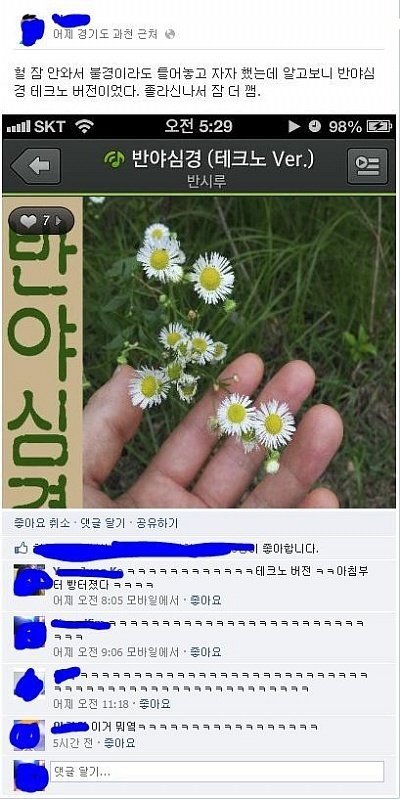Tap the battery icon in status bar
400x799 pixels.
[379, 126]
